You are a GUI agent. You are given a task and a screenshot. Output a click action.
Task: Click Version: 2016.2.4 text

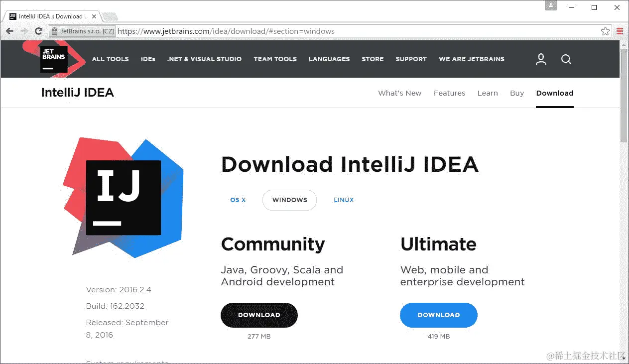pyautogui.click(x=119, y=289)
